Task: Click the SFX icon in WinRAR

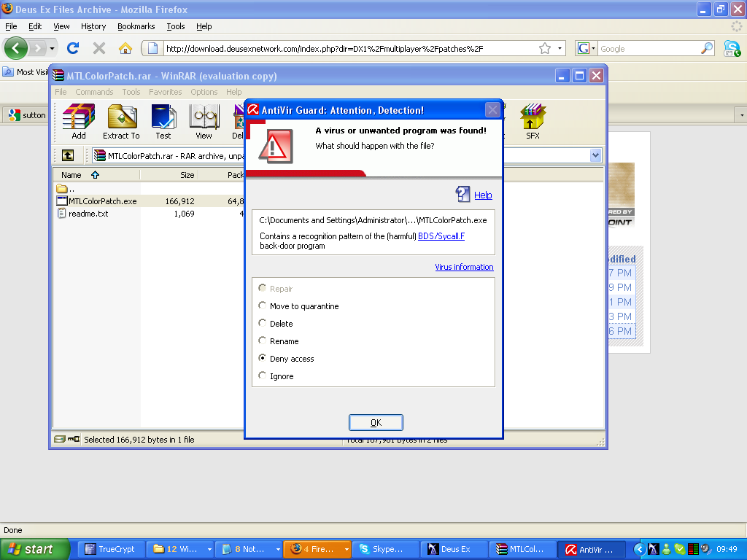Action: tap(533, 122)
